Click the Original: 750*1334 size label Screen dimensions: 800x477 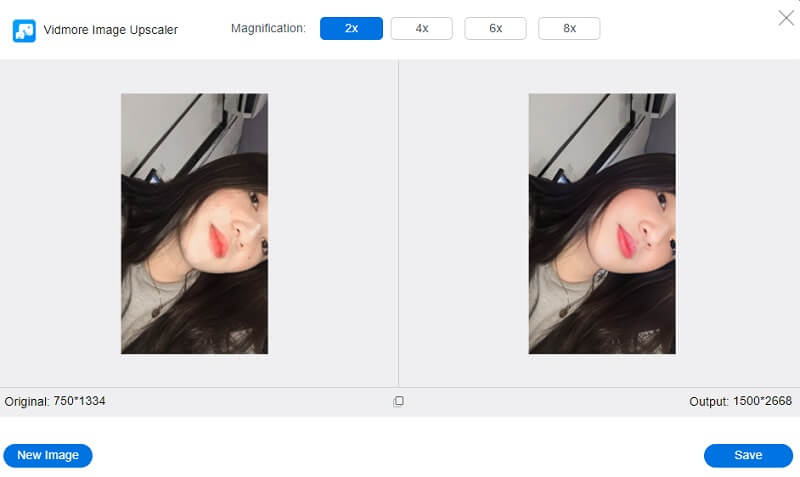[55, 401]
